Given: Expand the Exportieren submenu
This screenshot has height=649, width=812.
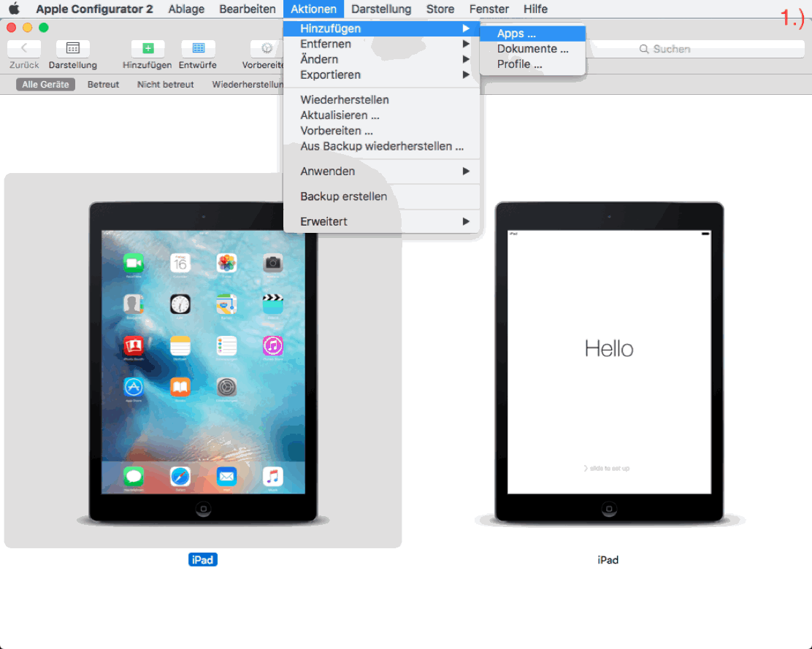Looking at the screenshot, I should click(381, 75).
